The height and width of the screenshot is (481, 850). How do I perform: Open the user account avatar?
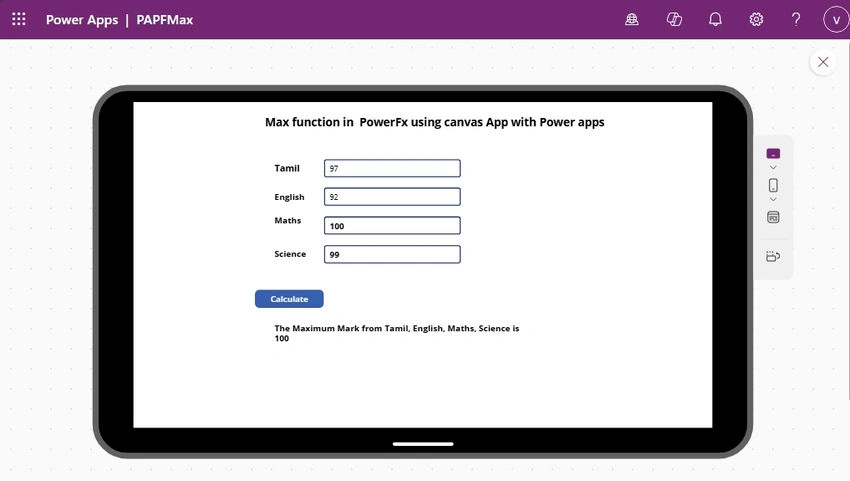(836, 20)
